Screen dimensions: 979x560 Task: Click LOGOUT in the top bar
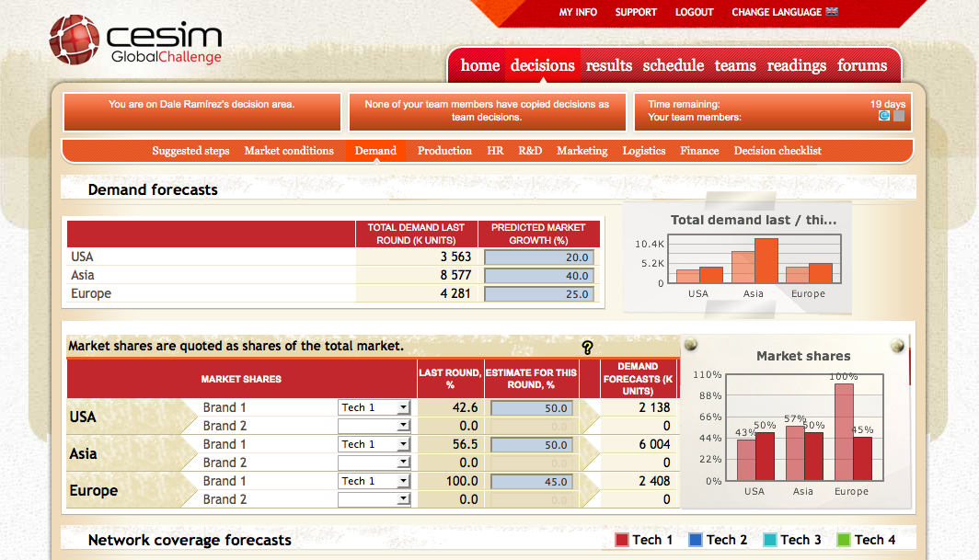click(694, 12)
